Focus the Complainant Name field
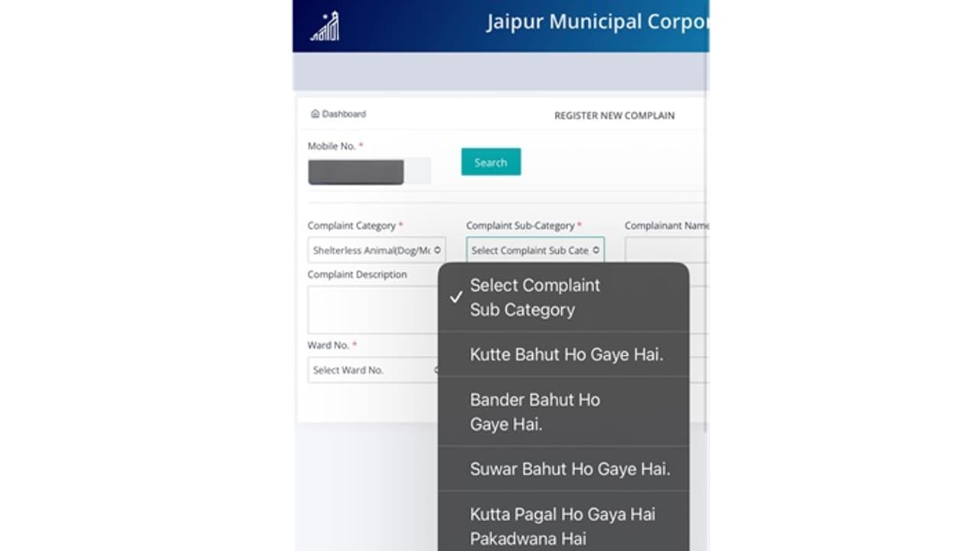The width and height of the screenshot is (980, 551). tap(666, 250)
